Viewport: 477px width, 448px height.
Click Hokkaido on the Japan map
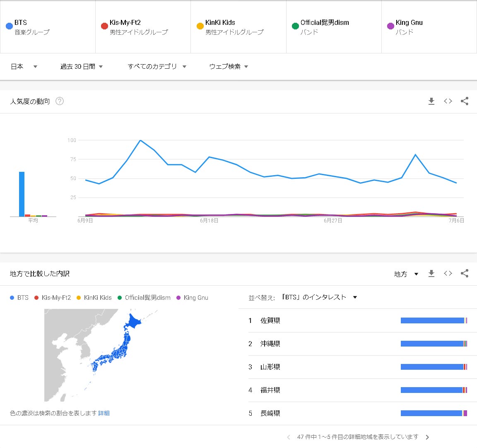pos(134,322)
